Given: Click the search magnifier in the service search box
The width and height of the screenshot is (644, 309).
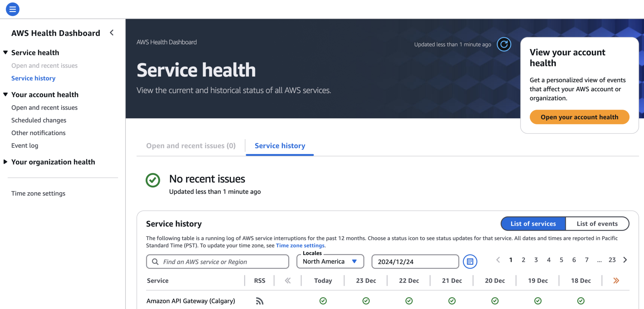Looking at the screenshot, I should coord(155,261).
